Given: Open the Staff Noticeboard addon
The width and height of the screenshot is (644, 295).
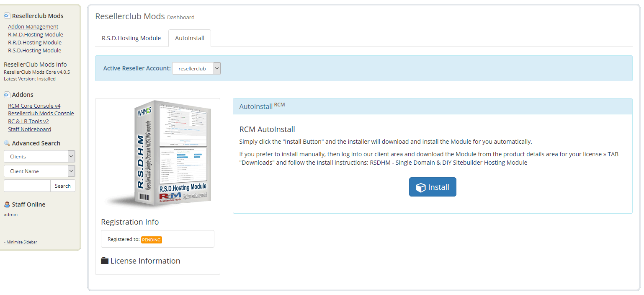Looking at the screenshot, I should pyautogui.click(x=29, y=129).
